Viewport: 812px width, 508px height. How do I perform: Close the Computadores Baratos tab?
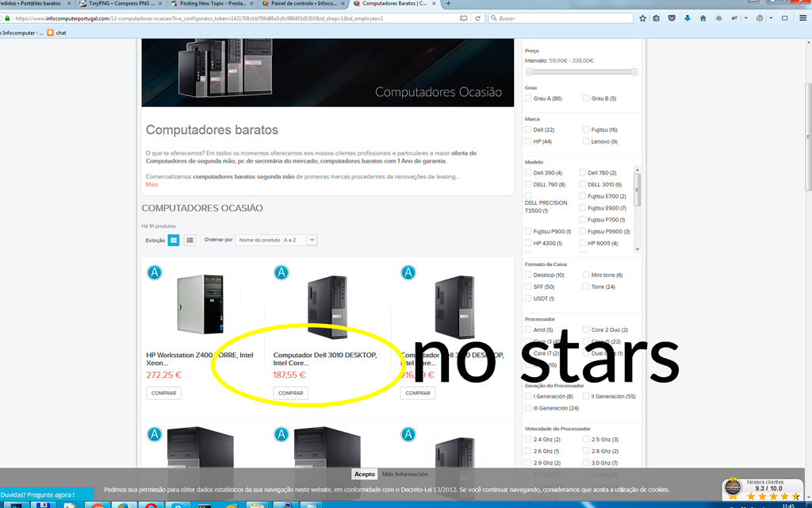pyautogui.click(x=435, y=3)
